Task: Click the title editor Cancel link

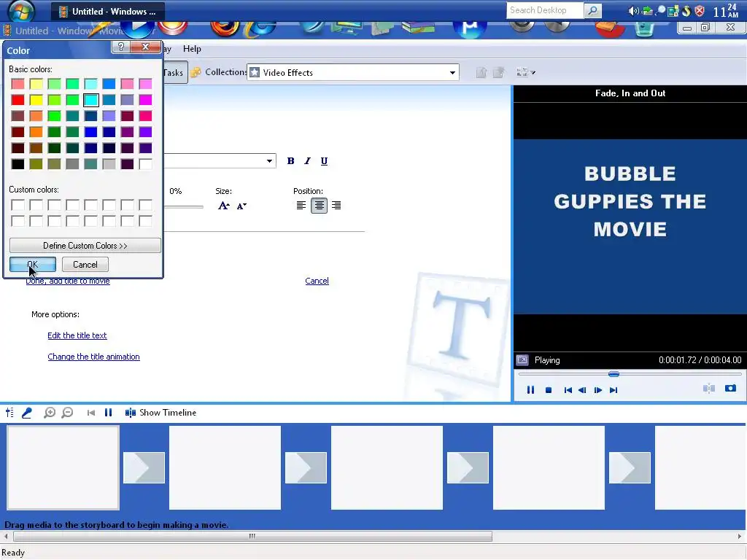Action: point(317,281)
